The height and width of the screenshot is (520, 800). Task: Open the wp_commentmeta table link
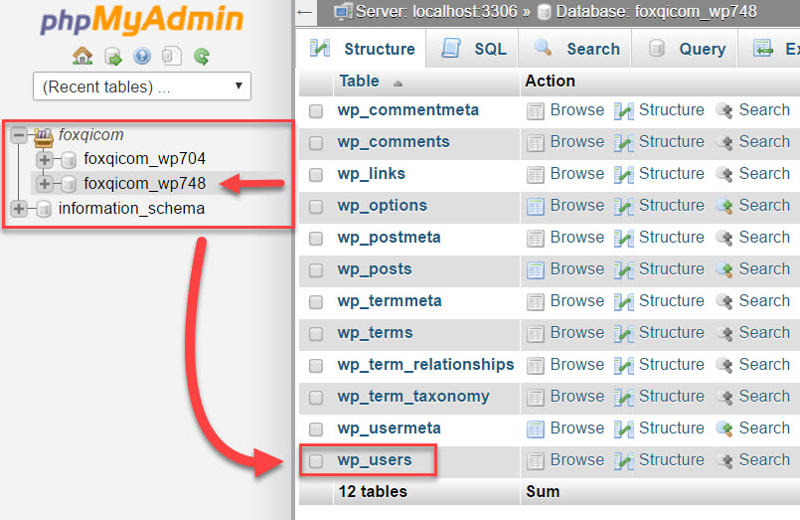(x=408, y=110)
